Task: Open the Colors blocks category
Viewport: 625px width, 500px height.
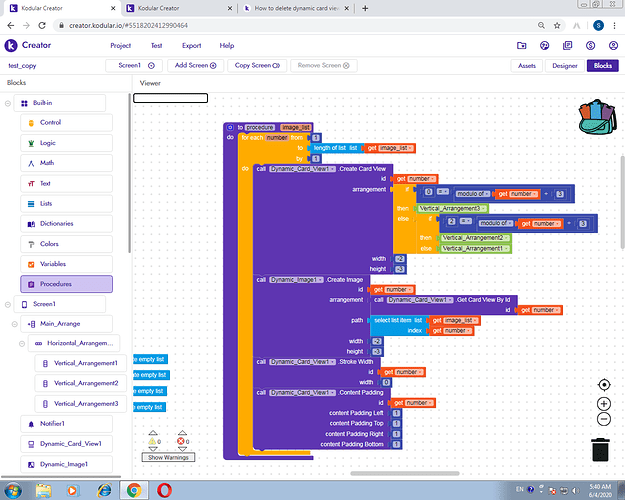Action: pyautogui.click(x=50, y=243)
